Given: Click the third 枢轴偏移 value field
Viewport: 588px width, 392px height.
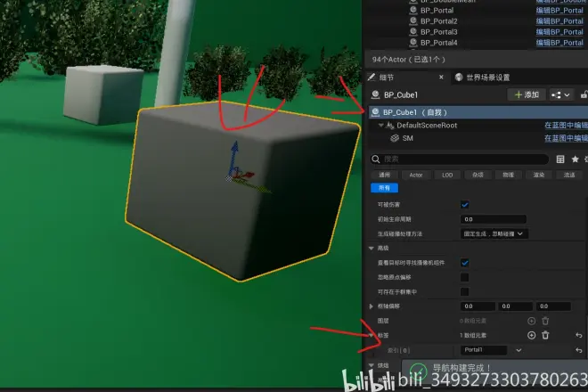Looking at the screenshot, I should [553, 306].
